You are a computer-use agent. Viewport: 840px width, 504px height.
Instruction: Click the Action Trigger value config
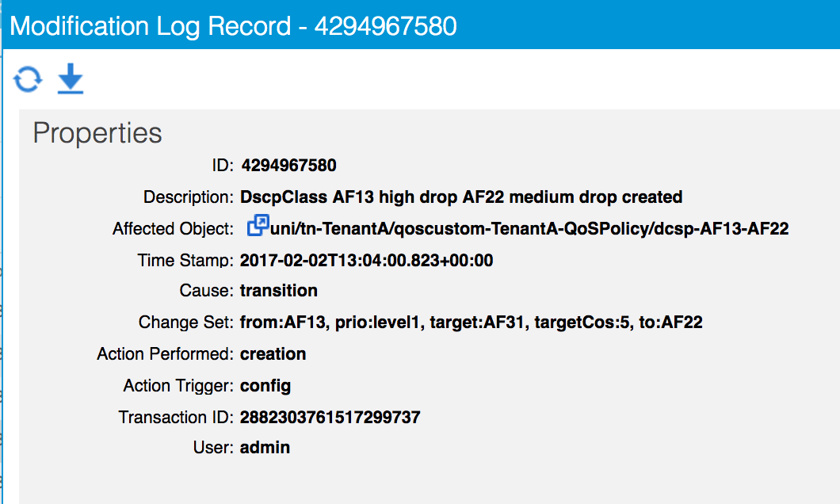coord(265,386)
